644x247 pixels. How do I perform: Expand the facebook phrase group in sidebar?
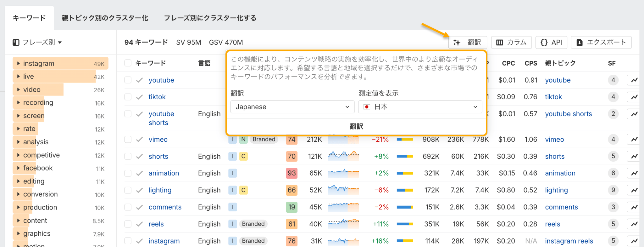[18, 168]
